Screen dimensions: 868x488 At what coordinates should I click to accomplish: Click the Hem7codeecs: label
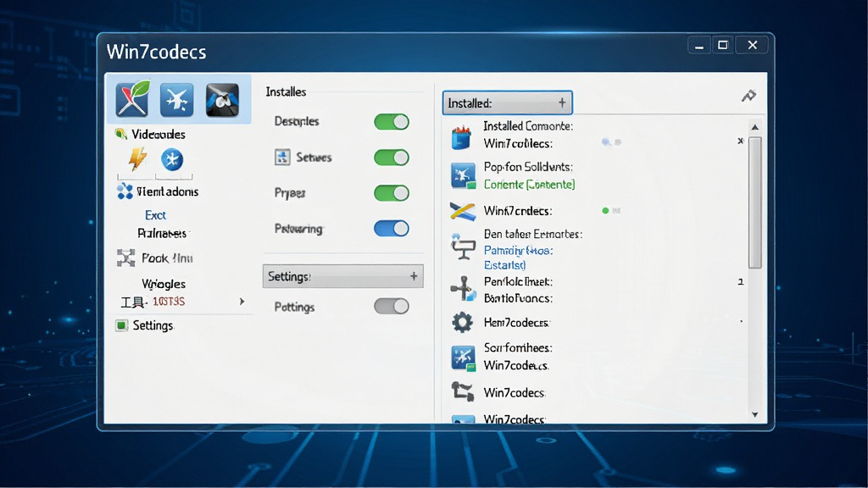516,323
